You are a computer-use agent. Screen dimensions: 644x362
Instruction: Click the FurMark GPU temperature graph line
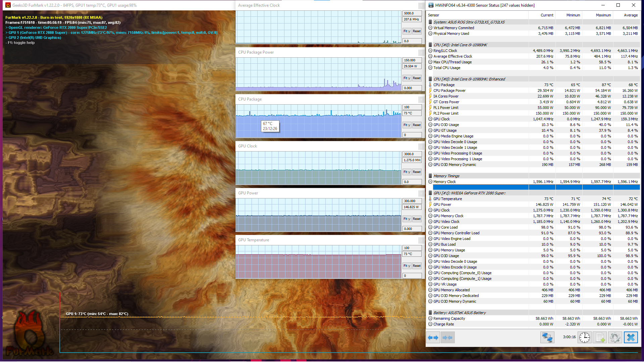(x=243, y=317)
